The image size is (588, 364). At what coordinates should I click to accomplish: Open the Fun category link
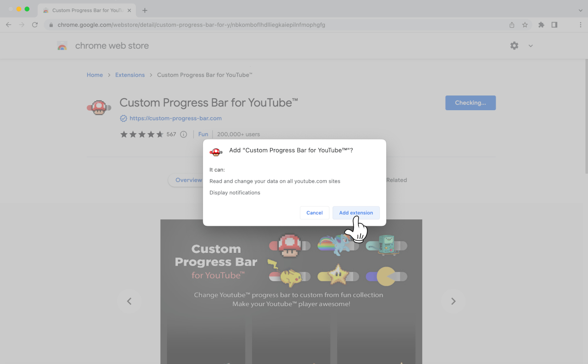pyautogui.click(x=203, y=134)
